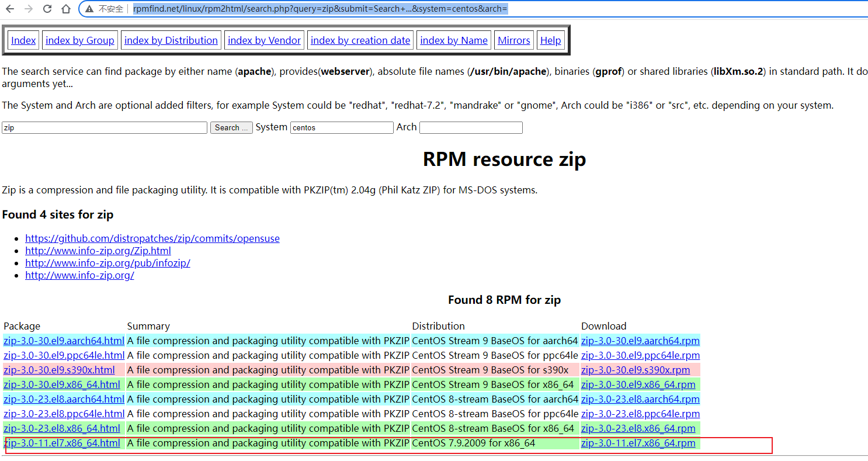Click the browser forward arrow
The height and width of the screenshot is (461, 868).
pos(29,9)
